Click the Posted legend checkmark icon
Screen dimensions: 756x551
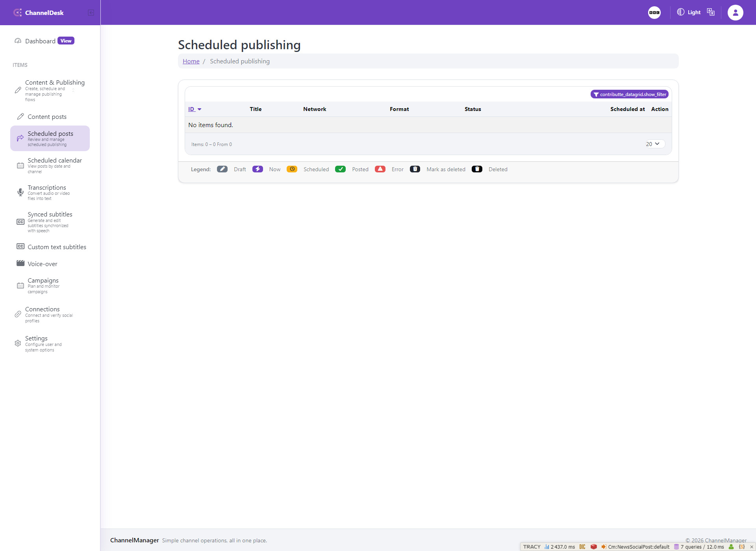[x=340, y=169]
